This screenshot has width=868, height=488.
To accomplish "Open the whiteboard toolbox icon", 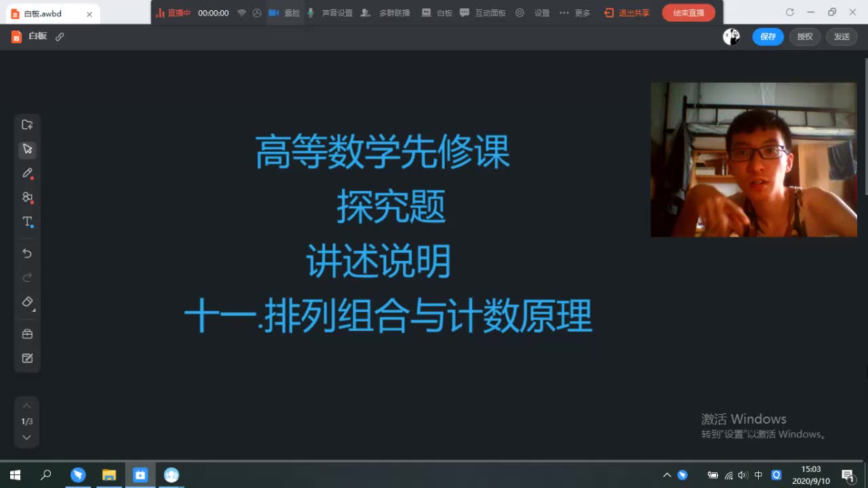I will [x=27, y=333].
